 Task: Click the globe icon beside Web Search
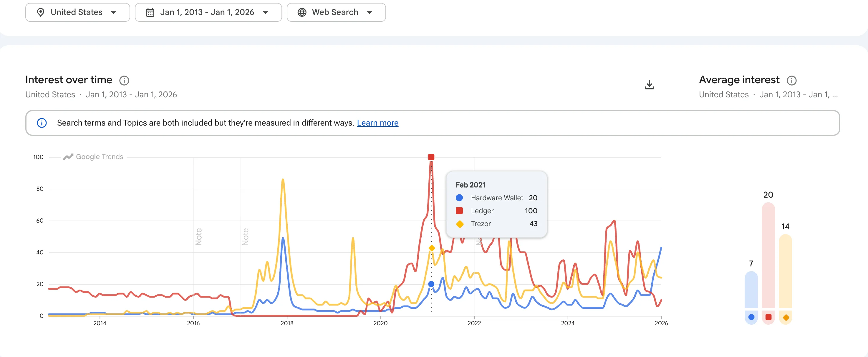pos(302,12)
